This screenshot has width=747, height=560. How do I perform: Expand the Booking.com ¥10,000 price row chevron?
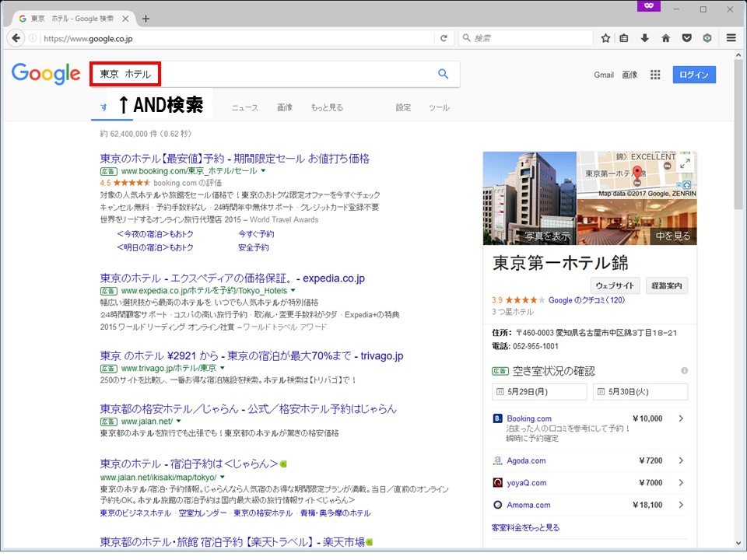(x=682, y=418)
